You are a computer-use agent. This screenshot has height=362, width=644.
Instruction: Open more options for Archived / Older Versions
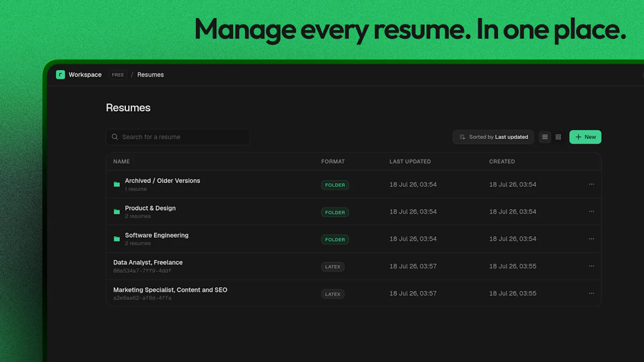[591, 184]
